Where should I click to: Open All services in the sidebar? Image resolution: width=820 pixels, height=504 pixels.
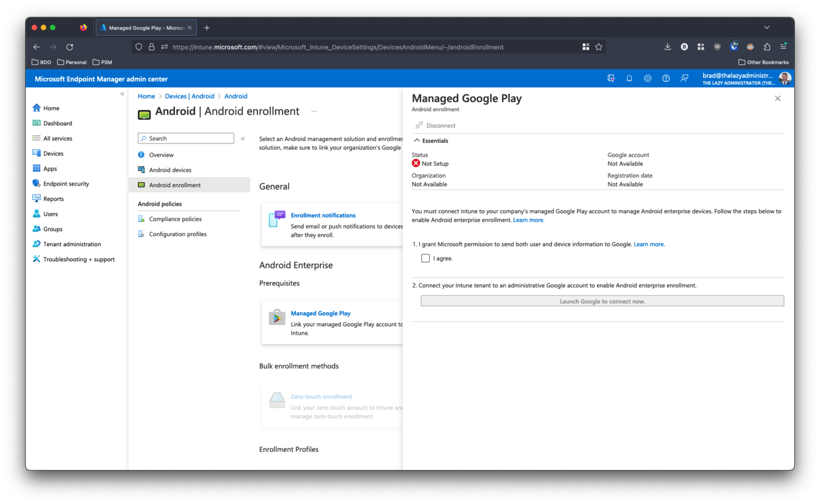52,138
